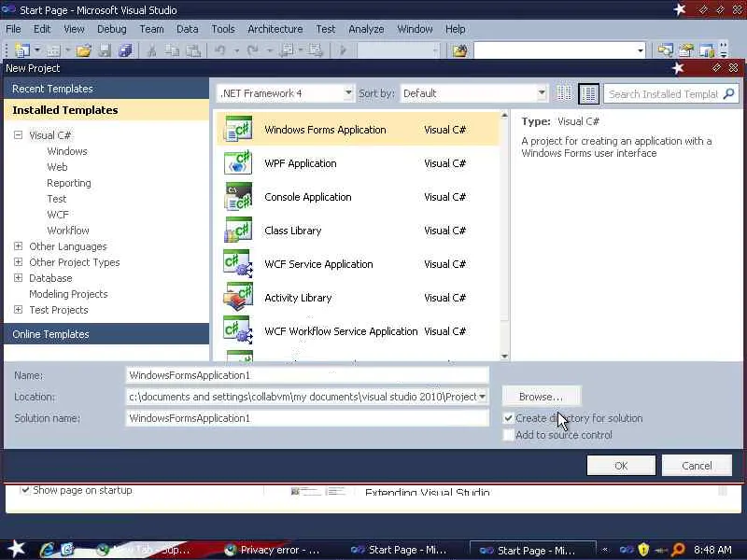Select Modeling Projects in template tree
This screenshot has width=747, height=560.
point(68,294)
